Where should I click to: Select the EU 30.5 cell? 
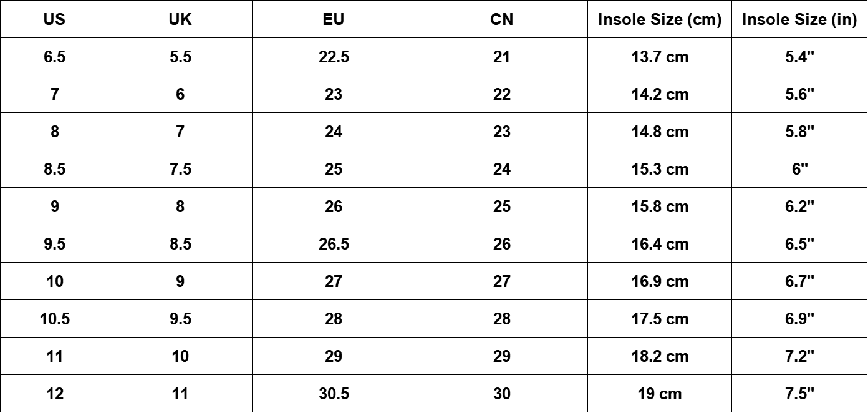tap(334, 394)
